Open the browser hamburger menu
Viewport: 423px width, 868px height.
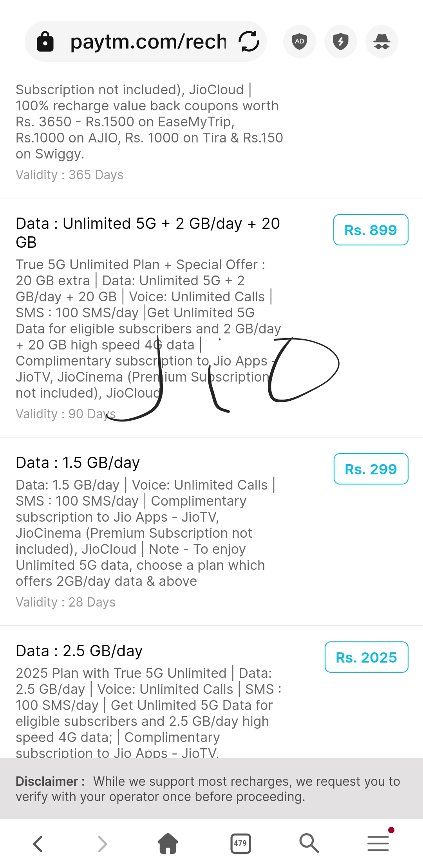pyautogui.click(x=378, y=843)
